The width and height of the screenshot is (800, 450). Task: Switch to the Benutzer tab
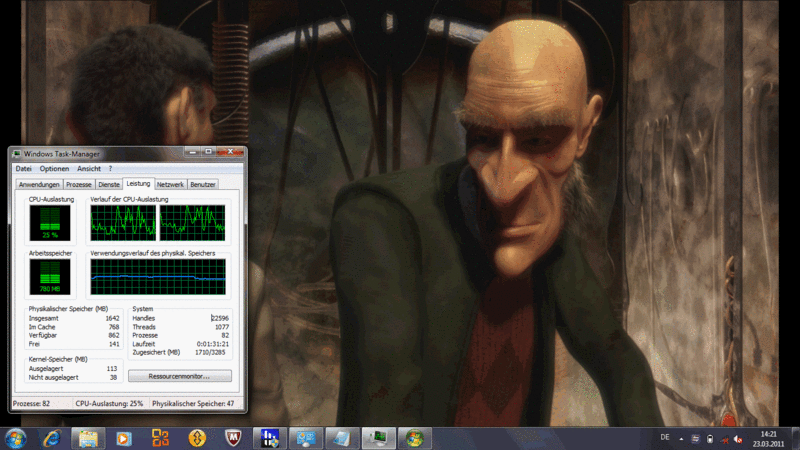pos(203,184)
